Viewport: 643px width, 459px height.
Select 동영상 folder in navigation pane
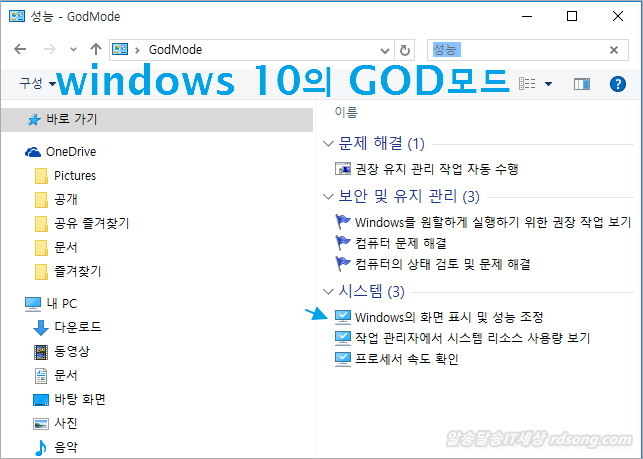(x=71, y=351)
